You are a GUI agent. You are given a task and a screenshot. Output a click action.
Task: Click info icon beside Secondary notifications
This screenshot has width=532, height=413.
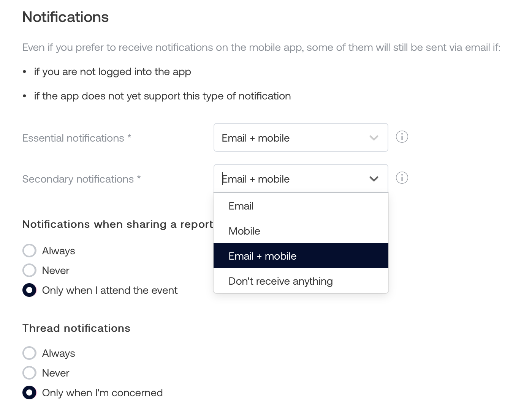pyautogui.click(x=402, y=178)
